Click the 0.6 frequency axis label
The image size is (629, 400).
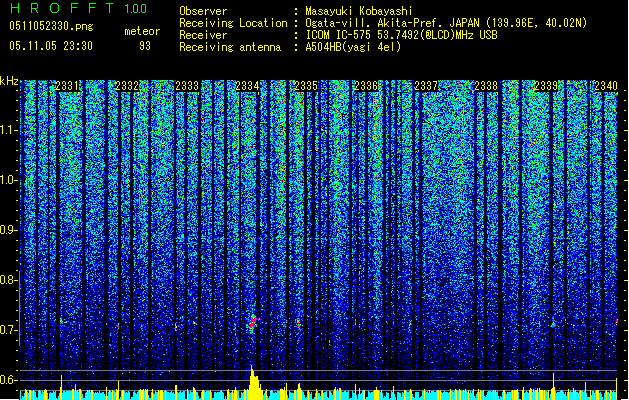coord(7,380)
